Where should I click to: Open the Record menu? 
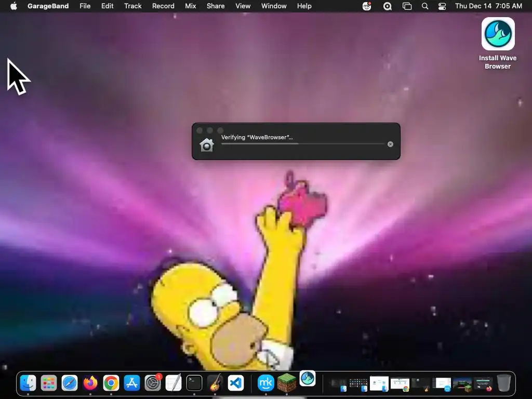click(163, 6)
